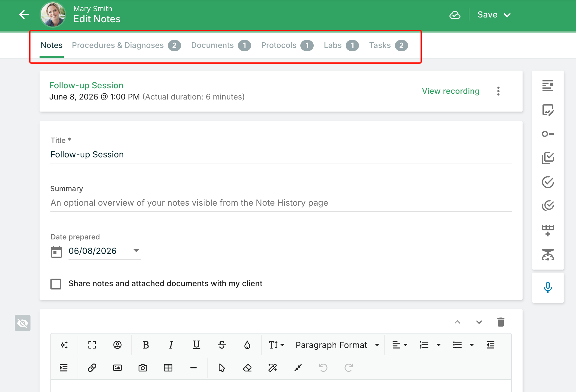Open the Follow-up Session link

[86, 85]
